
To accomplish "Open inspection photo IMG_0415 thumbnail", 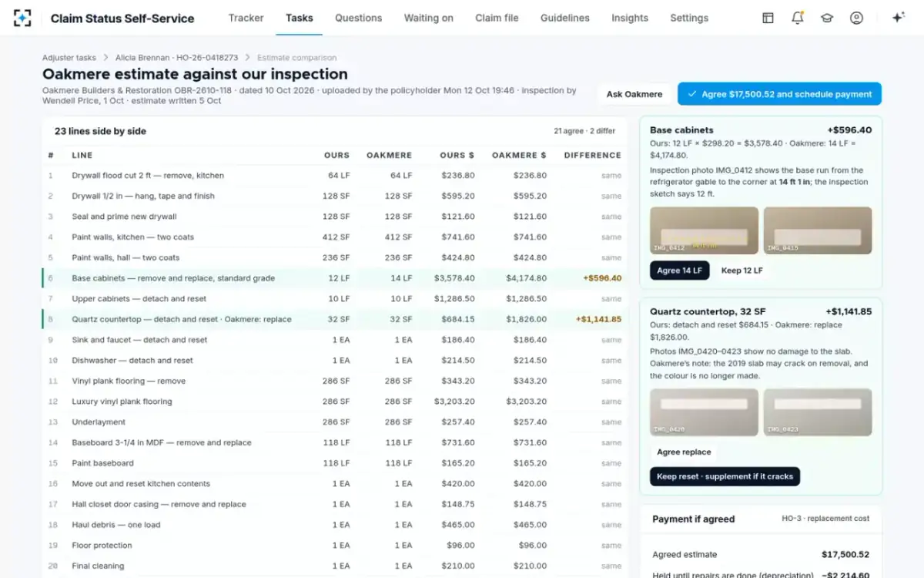I will 818,230.
